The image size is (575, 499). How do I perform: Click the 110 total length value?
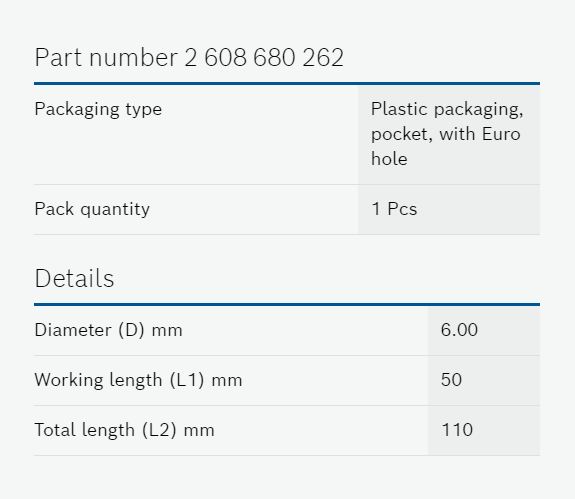pos(457,430)
